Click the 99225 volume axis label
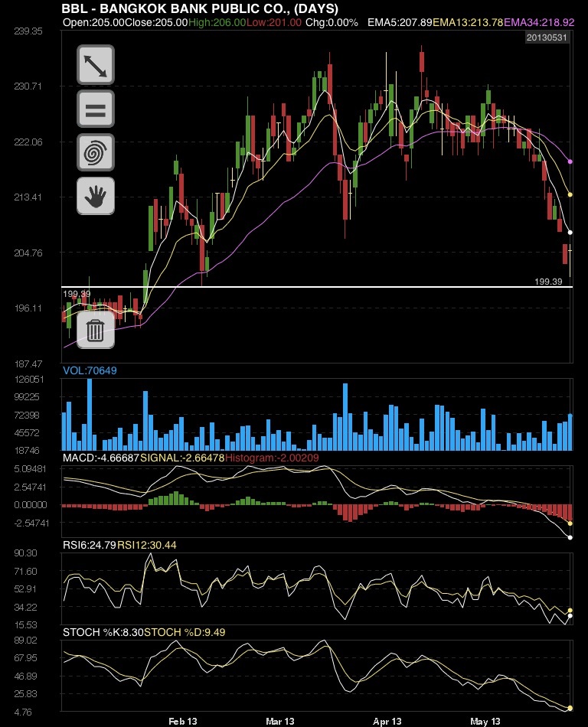The image size is (588, 727). 27,397
